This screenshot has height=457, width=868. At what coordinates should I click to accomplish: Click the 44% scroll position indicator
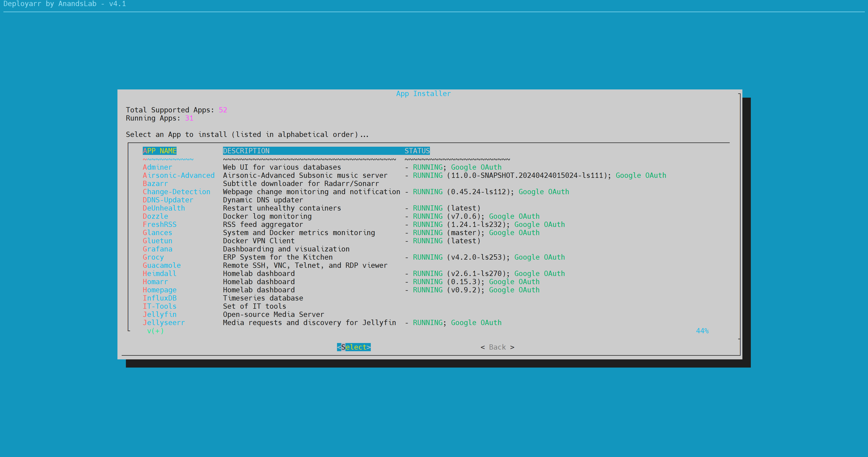coord(702,331)
